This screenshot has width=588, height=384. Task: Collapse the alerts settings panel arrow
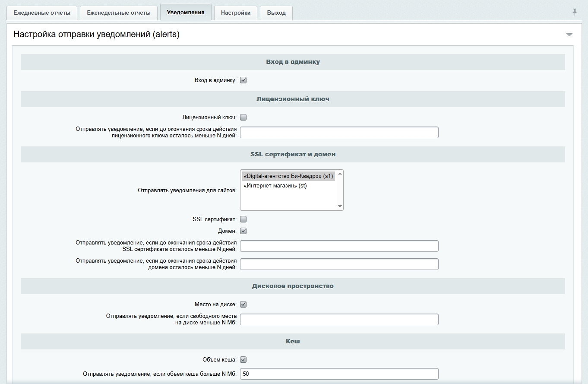point(569,35)
